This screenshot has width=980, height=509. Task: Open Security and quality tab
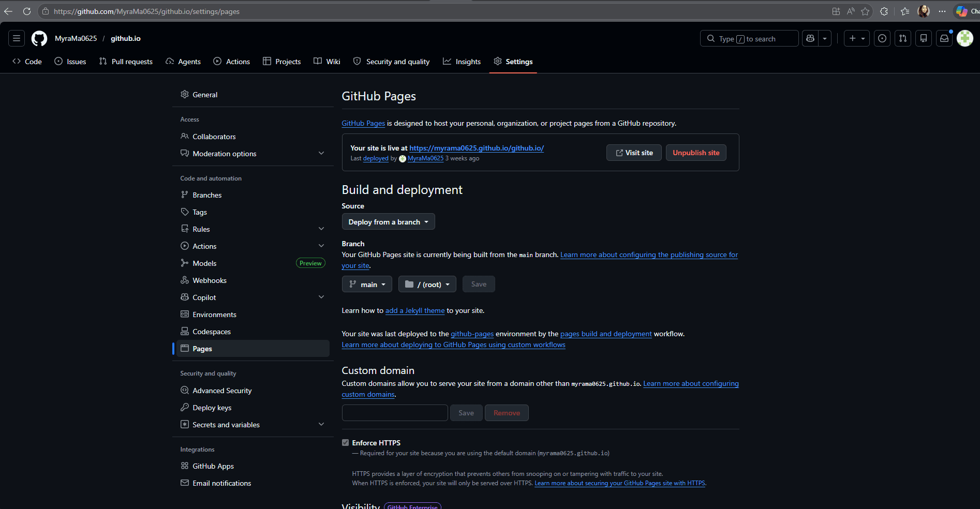click(392, 62)
